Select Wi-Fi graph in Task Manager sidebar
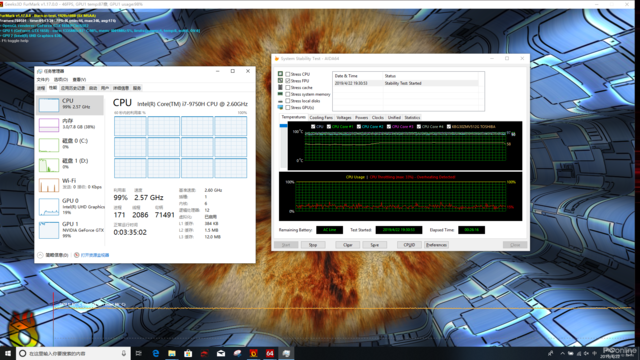The width and height of the screenshot is (640, 360). [x=49, y=185]
